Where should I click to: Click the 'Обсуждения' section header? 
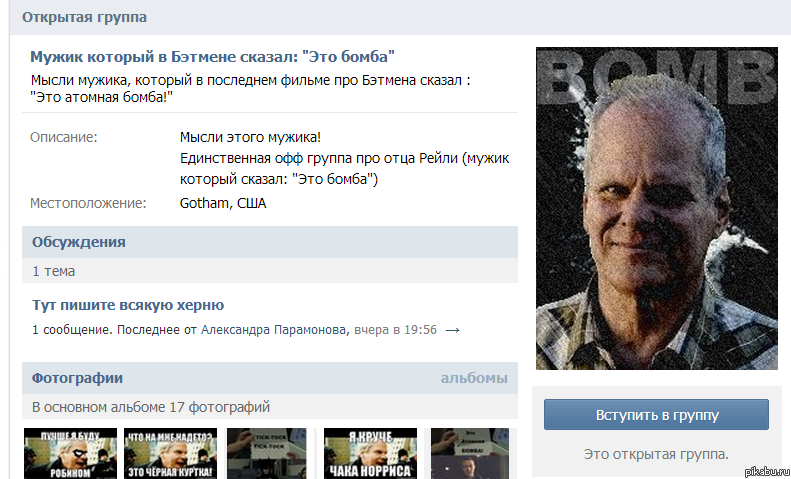coord(78,242)
